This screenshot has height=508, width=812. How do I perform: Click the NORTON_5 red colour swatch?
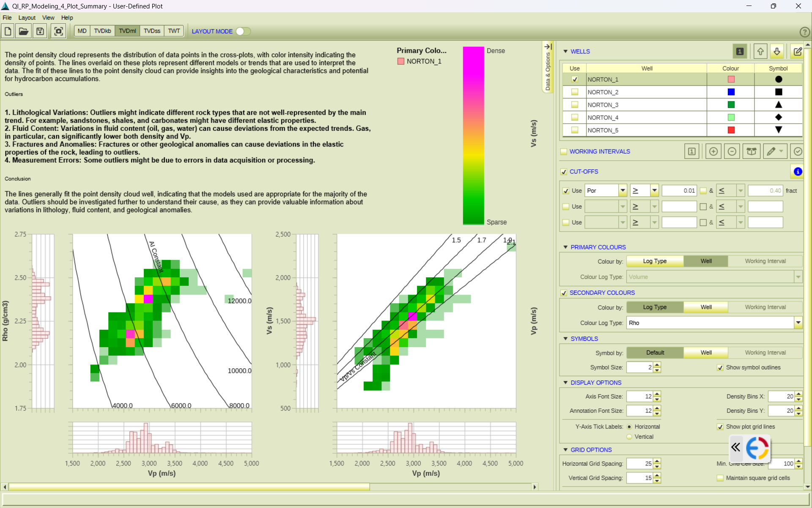click(731, 130)
